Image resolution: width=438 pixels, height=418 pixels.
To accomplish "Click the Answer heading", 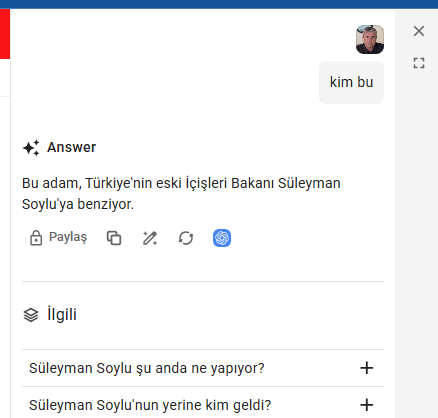I will [x=71, y=147].
